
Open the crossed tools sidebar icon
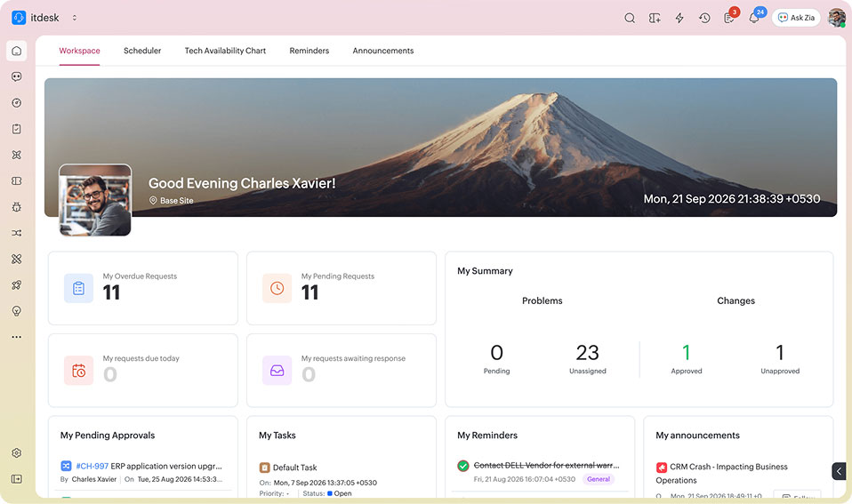click(17, 259)
